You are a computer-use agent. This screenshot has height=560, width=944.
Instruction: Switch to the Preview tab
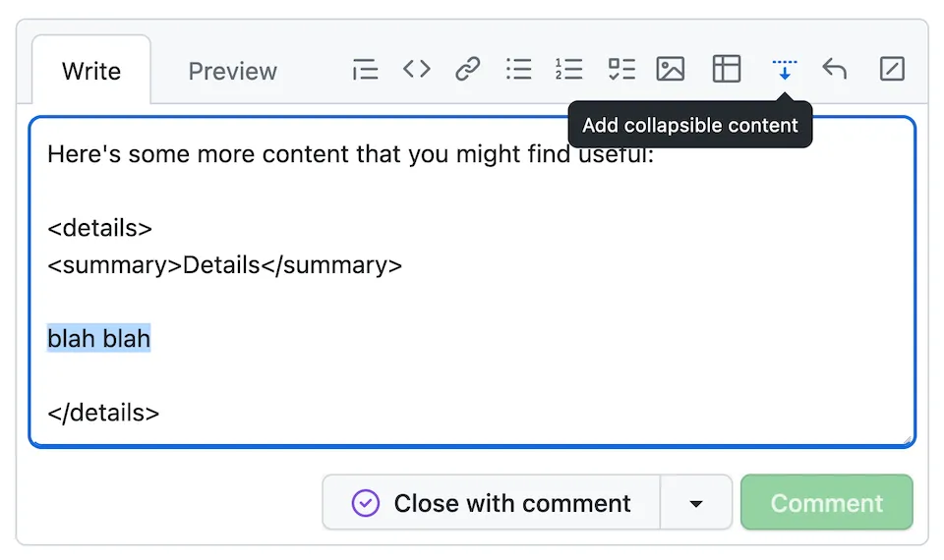point(232,72)
